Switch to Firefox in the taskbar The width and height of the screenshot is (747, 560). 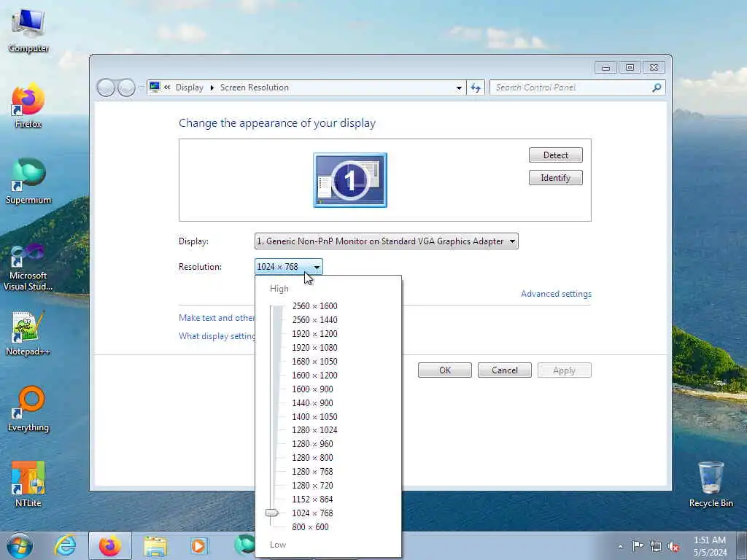tap(110, 545)
